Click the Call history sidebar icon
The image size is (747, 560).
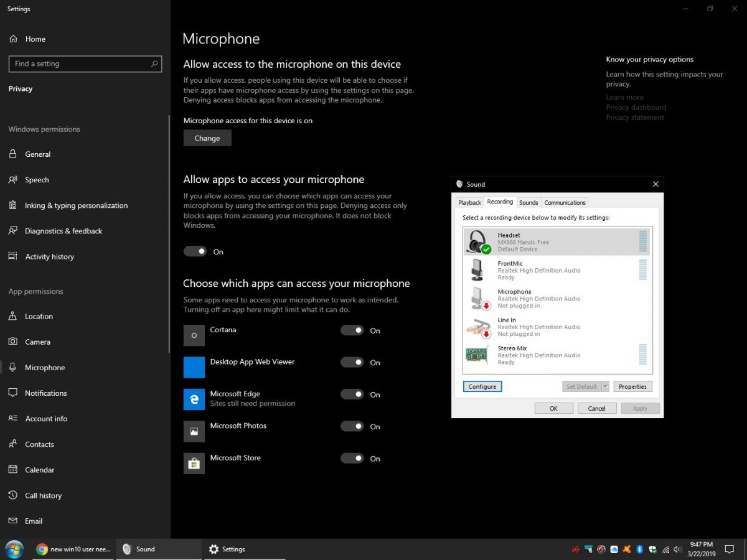click(13, 495)
